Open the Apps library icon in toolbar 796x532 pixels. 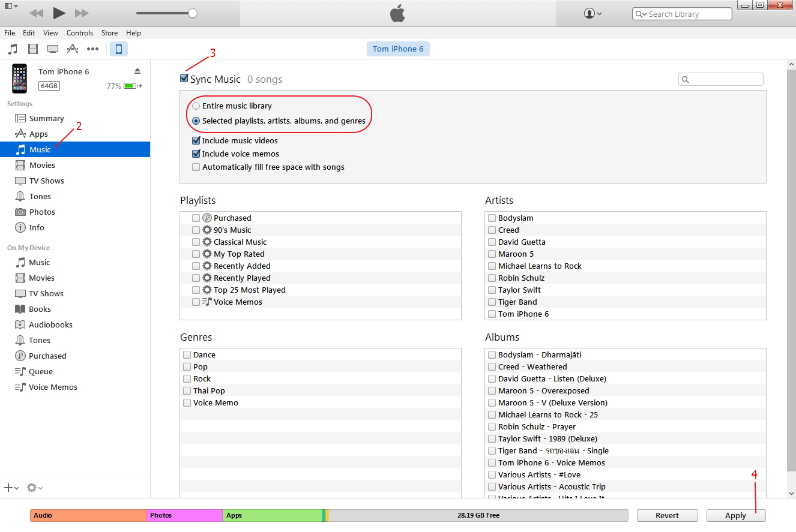pos(73,49)
